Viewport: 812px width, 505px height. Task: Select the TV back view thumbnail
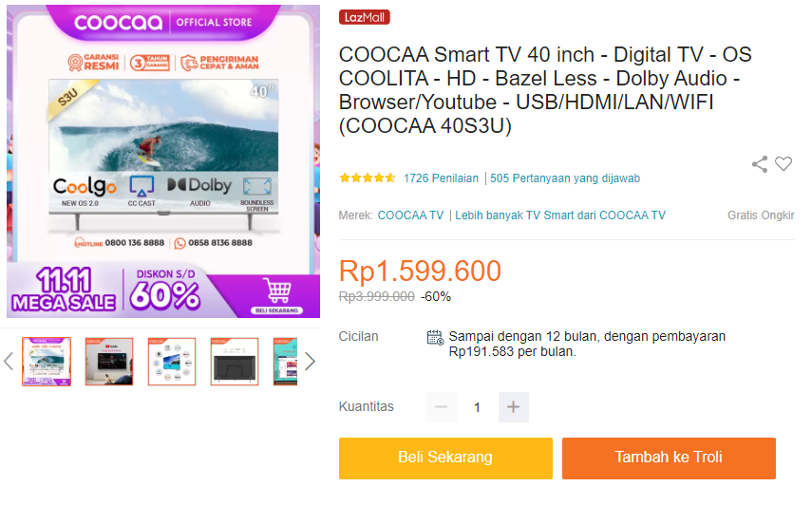(235, 361)
